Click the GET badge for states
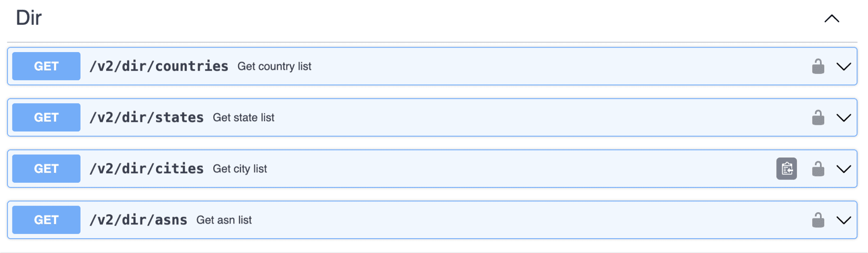 click(46, 118)
